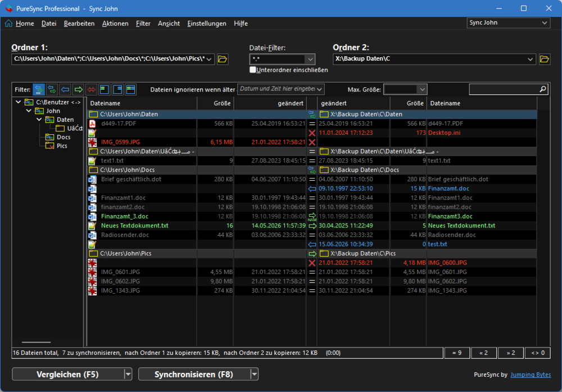The image size is (562, 392).
Task: Click blue left arrow for test.txt
Action: coord(312,244)
